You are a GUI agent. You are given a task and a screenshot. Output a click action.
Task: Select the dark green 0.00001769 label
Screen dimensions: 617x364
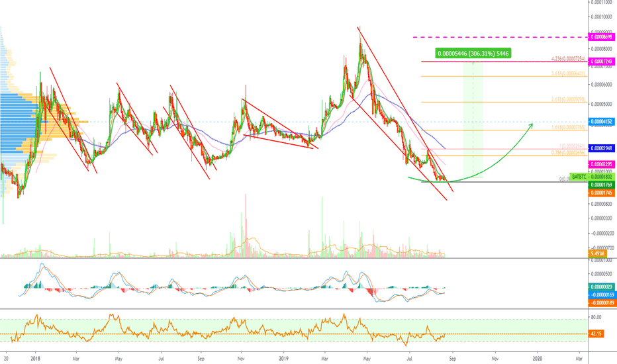tap(601, 185)
